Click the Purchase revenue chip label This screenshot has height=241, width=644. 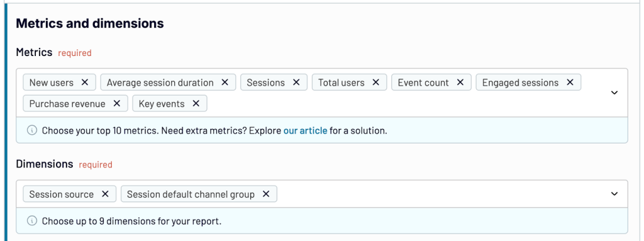point(67,104)
